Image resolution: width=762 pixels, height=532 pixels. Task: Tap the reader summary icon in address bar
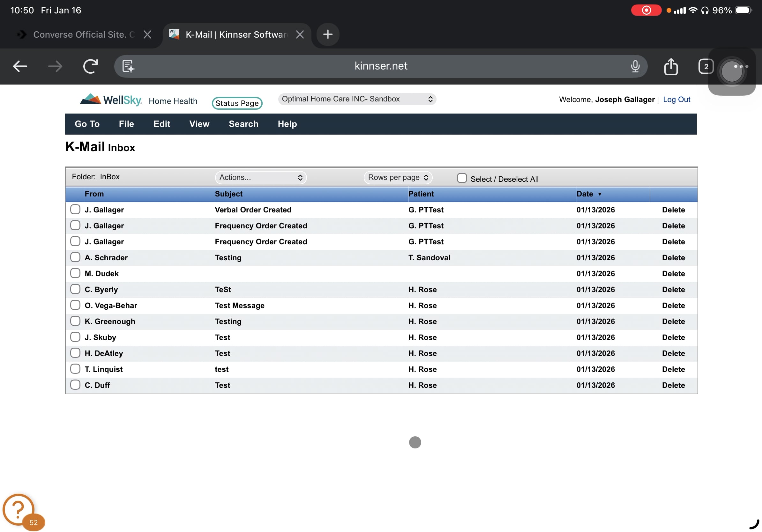tap(128, 66)
